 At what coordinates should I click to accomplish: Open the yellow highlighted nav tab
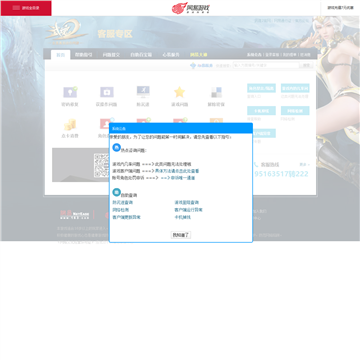pyautogui.click(x=199, y=55)
